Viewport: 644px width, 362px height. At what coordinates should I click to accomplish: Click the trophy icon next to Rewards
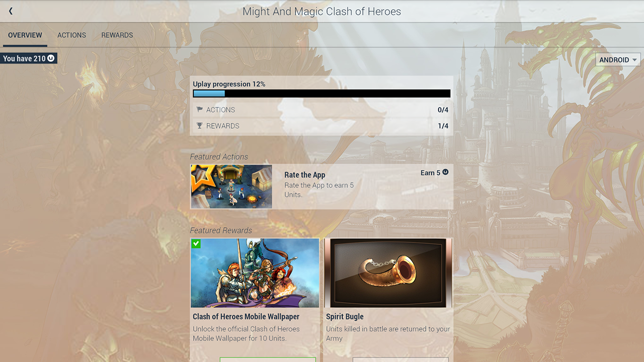(x=199, y=126)
